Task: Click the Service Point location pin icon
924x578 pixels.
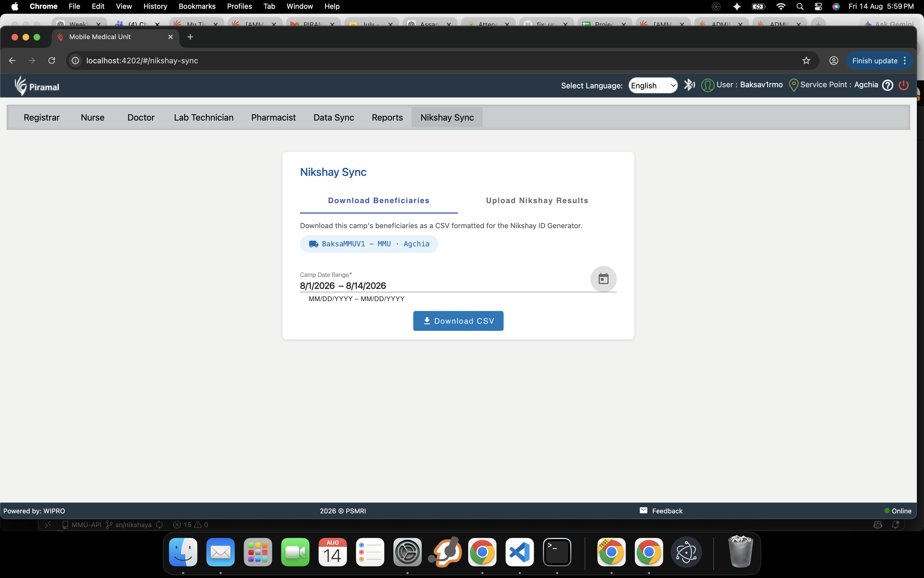Action: coord(793,85)
